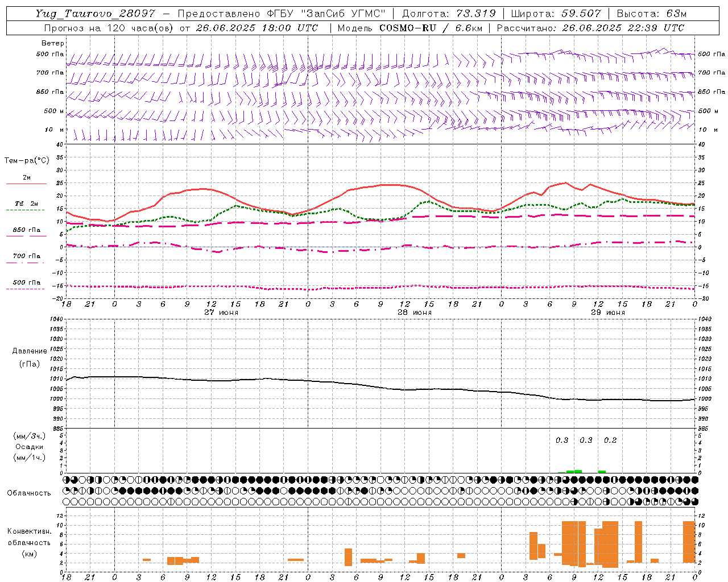Screen dimensions: 728x582
Task: Click the '850 гПа' temperature legend entry
Action: [x=26, y=230]
